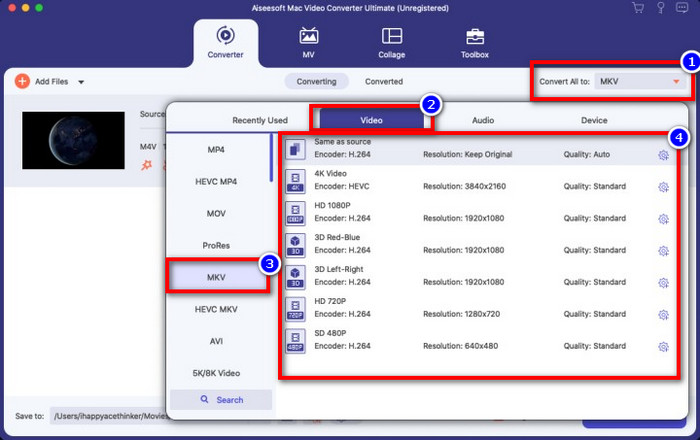Click the Search formats button

coord(221,400)
